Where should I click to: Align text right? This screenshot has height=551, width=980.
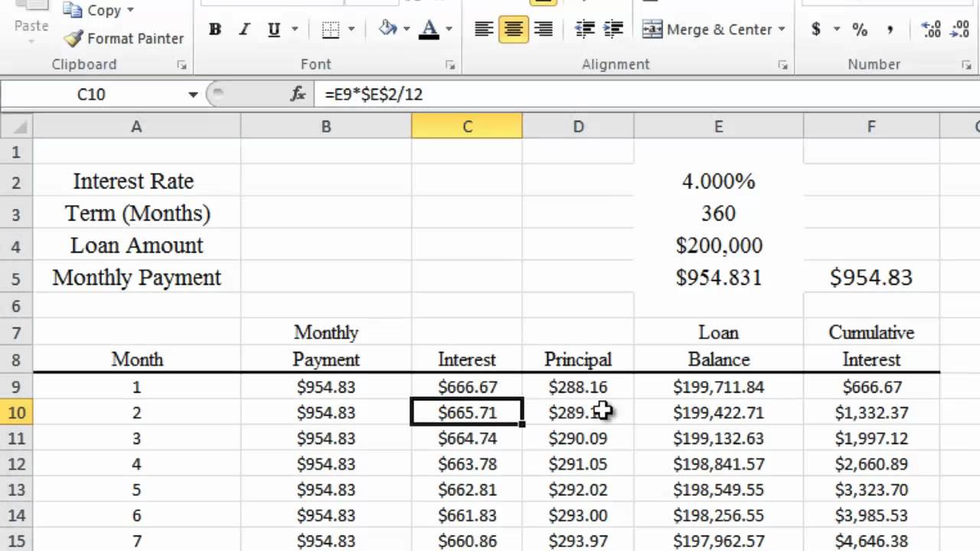point(543,30)
